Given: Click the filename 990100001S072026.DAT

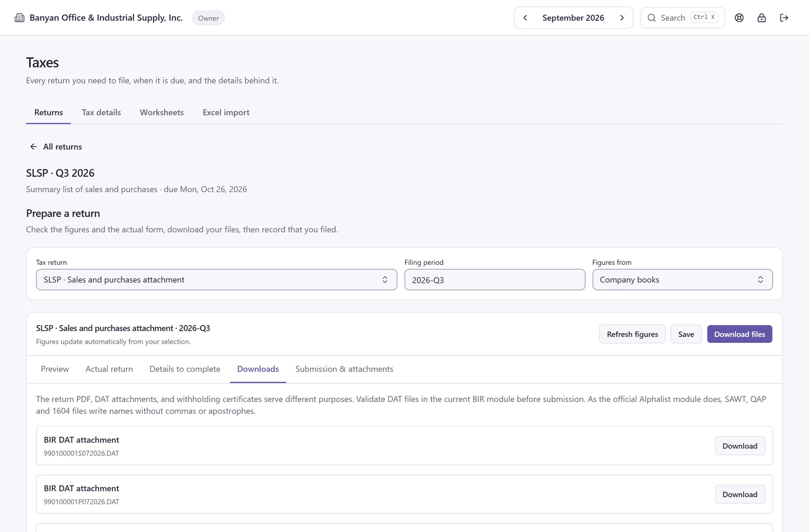Looking at the screenshot, I should point(81,454).
